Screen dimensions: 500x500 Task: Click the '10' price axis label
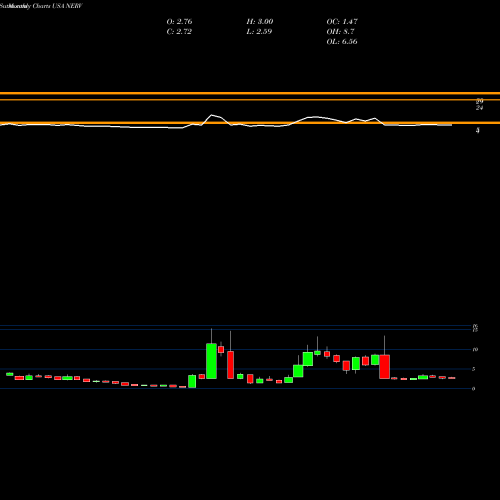(475, 349)
